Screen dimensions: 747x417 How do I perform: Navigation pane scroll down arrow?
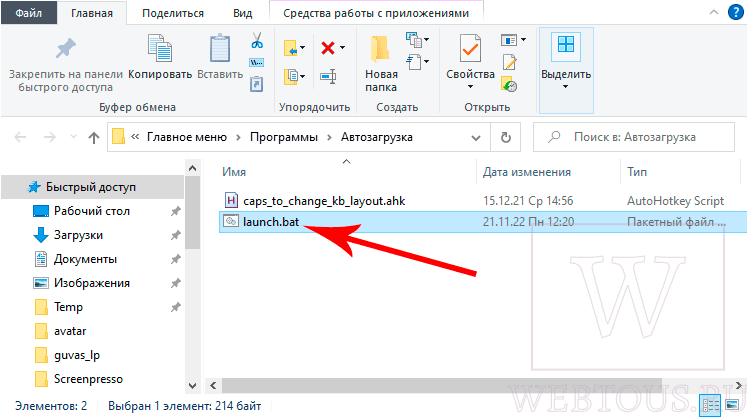pyautogui.click(x=192, y=386)
